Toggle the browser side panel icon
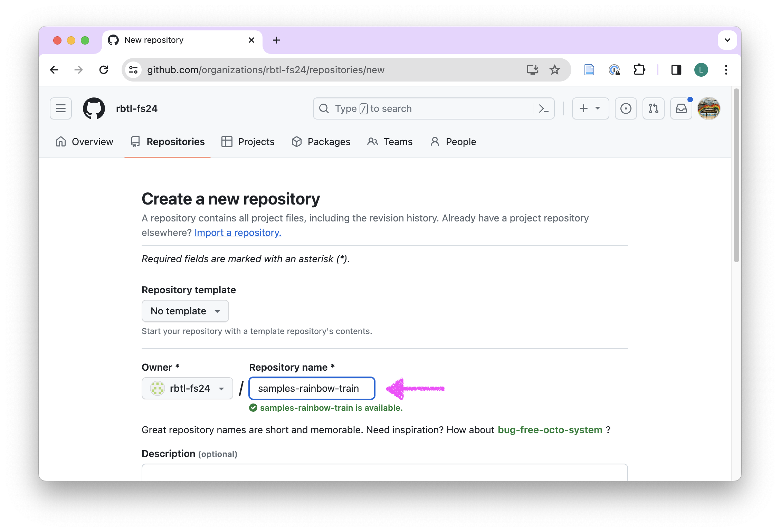The width and height of the screenshot is (780, 532). (x=676, y=70)
